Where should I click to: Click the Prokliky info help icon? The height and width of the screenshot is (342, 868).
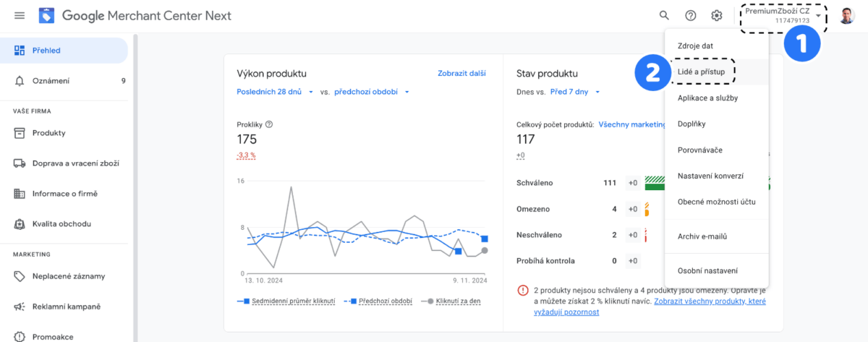(x=269, y=124)
